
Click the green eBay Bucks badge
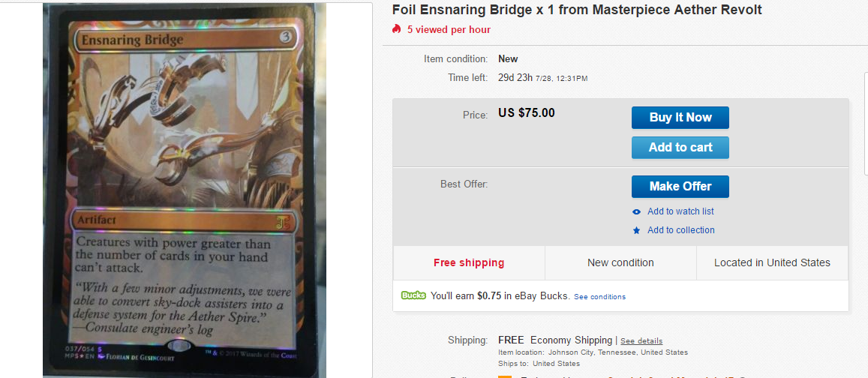pos(413,295)
